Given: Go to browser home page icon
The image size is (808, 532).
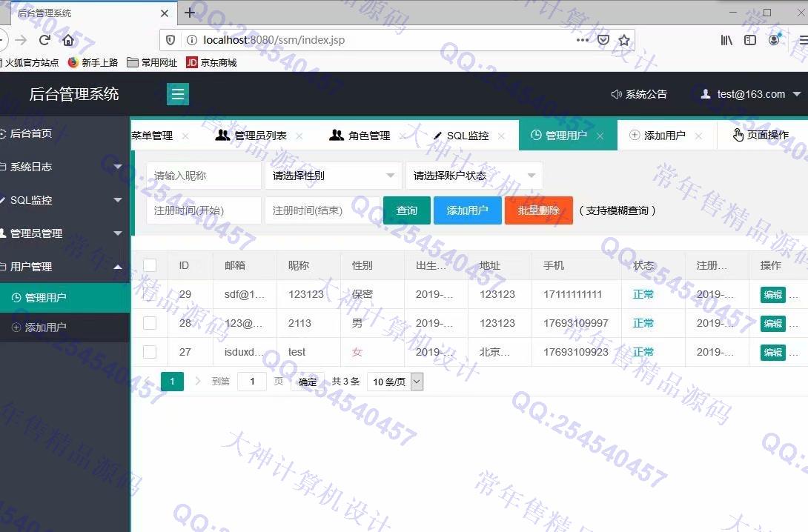Looking at the screenshot, I should click(68, 40).
